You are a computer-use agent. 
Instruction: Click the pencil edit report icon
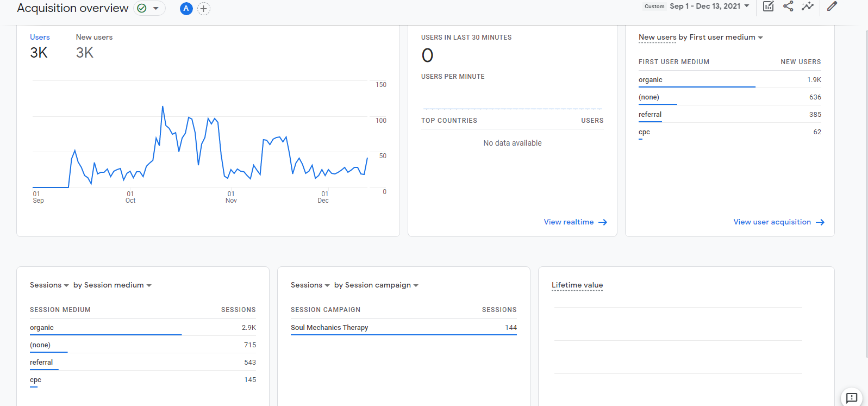pyautogui.click(x=832, y=6)
